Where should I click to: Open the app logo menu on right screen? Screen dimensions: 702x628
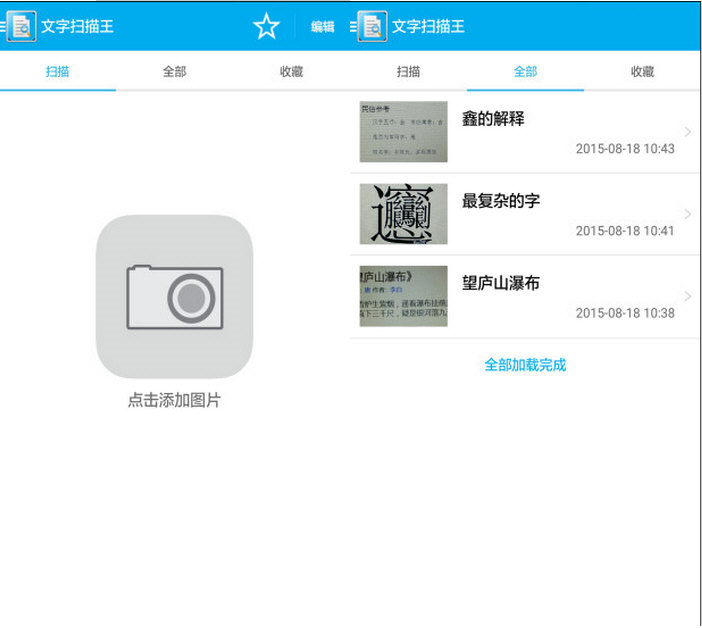click(x=372, y=26)
